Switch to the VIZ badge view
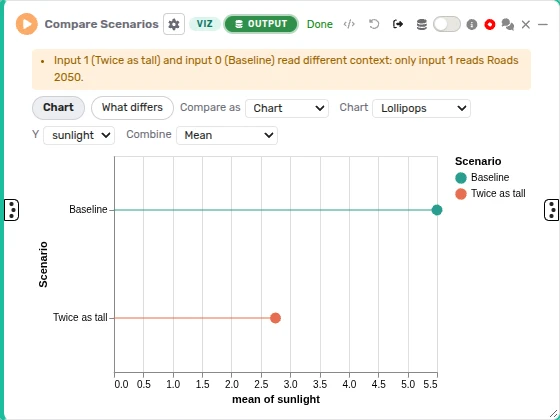The image size is (560, 420). click(205, 24)
